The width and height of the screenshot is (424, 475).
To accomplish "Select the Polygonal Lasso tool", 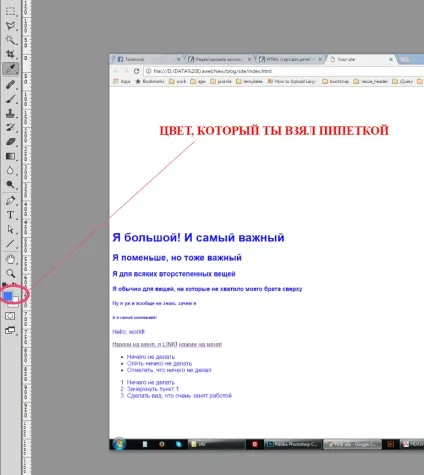I will coord(10,25).
